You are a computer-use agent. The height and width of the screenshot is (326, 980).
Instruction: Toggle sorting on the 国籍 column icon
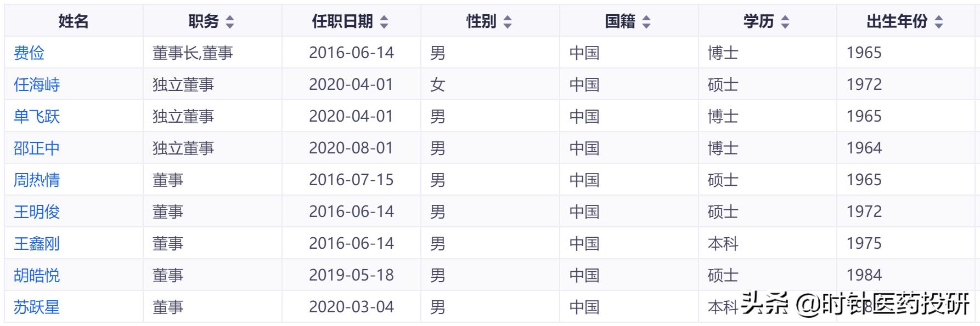[x=646, y=22]
